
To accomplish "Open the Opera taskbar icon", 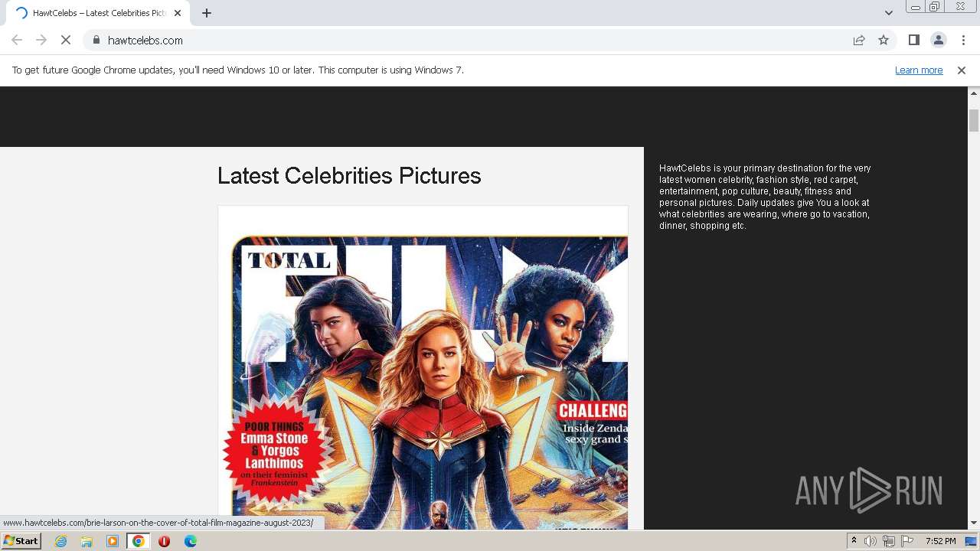I will [x=164, y=541].
